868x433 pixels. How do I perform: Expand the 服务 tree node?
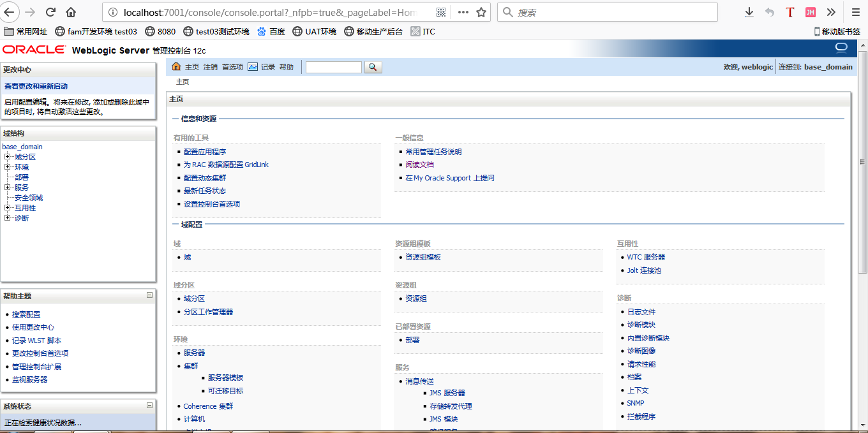(7, 187)
